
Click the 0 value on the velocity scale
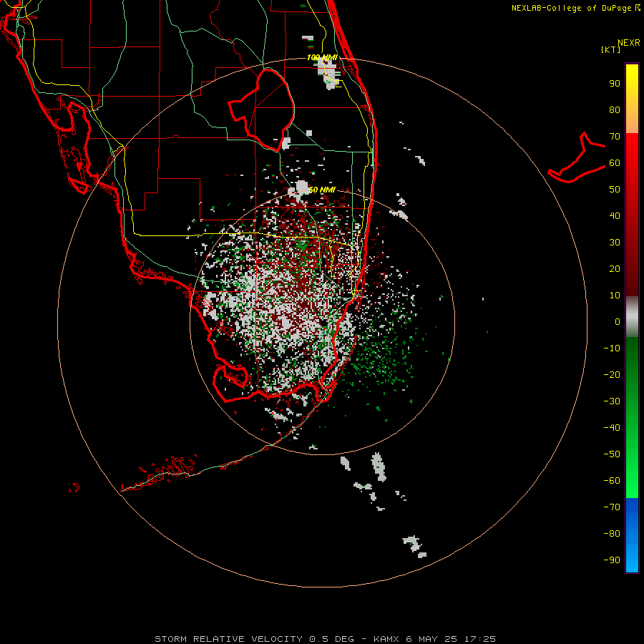618,322
